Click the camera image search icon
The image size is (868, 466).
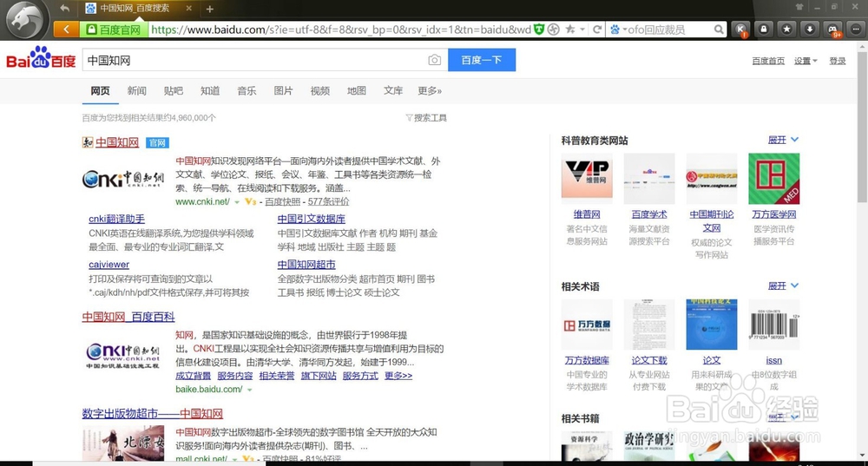coord(435,60)
